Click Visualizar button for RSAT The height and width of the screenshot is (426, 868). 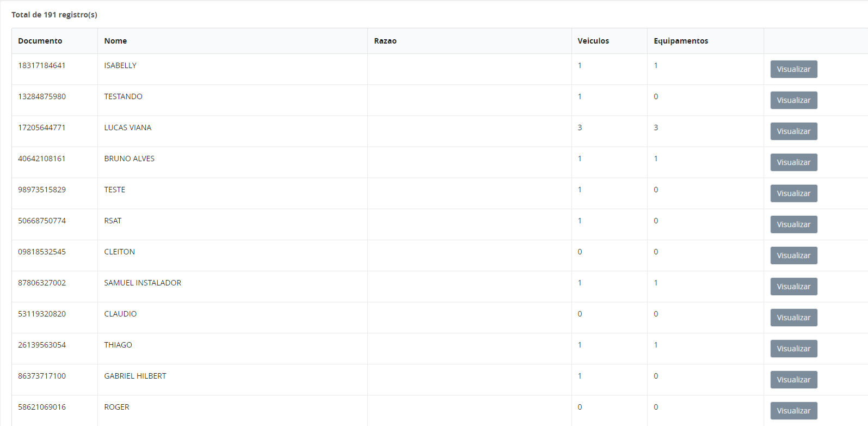point(793,224)
